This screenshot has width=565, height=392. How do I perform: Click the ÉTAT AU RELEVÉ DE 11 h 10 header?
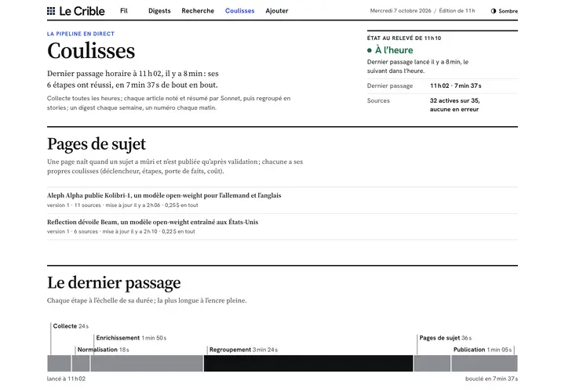pyautogui.click(x=404, y=38)
